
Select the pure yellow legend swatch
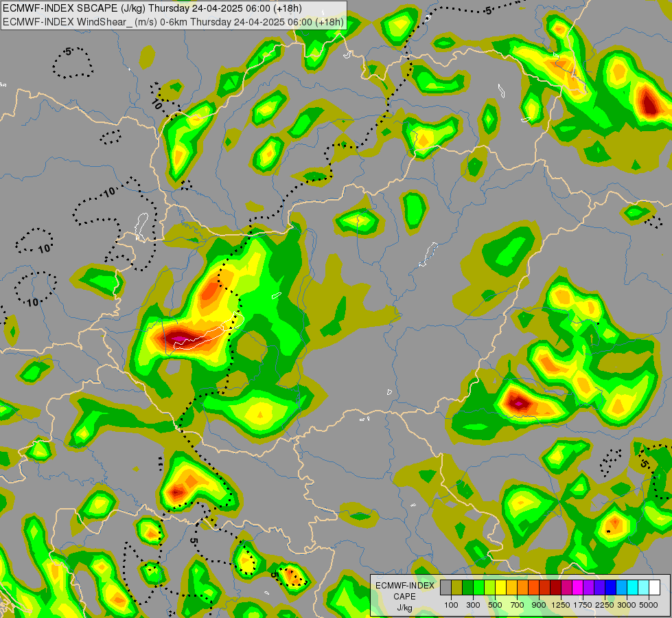(x=500, y=587)
